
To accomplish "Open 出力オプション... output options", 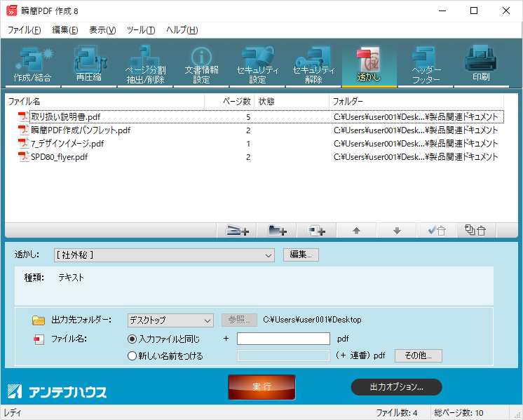I will point(396,387).
